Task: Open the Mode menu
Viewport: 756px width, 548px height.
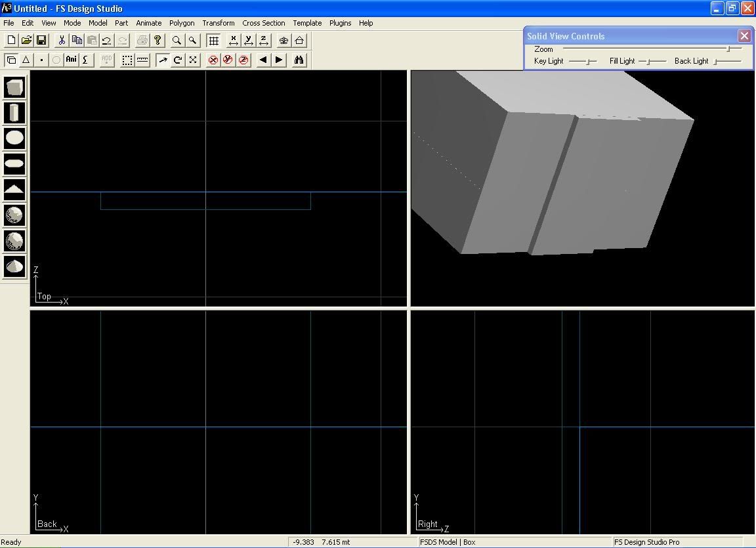Action: coord(72,23)
